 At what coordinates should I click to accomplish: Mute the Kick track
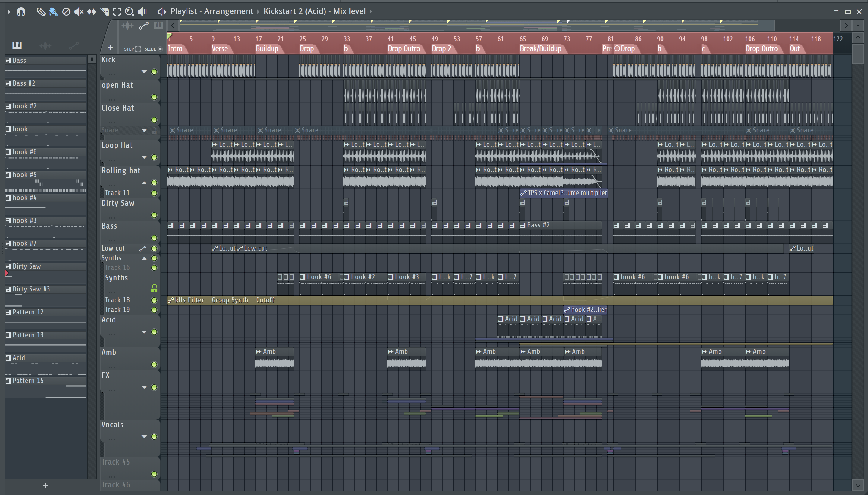(154, 72)
